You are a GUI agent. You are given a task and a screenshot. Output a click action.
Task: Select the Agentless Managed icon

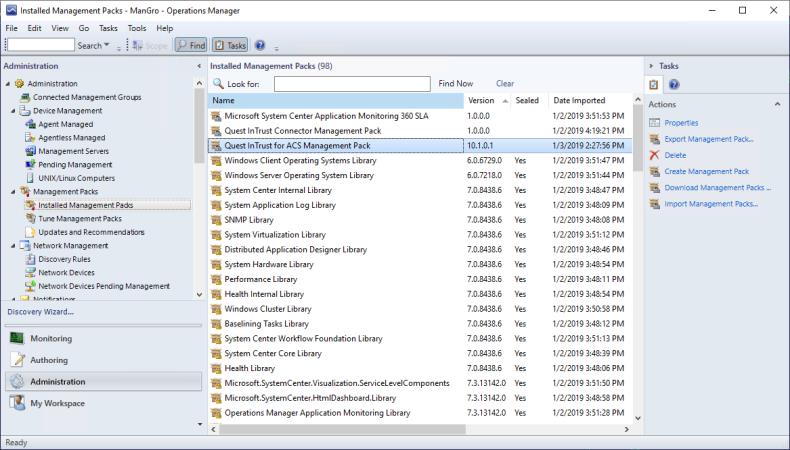tap(30, 138)
